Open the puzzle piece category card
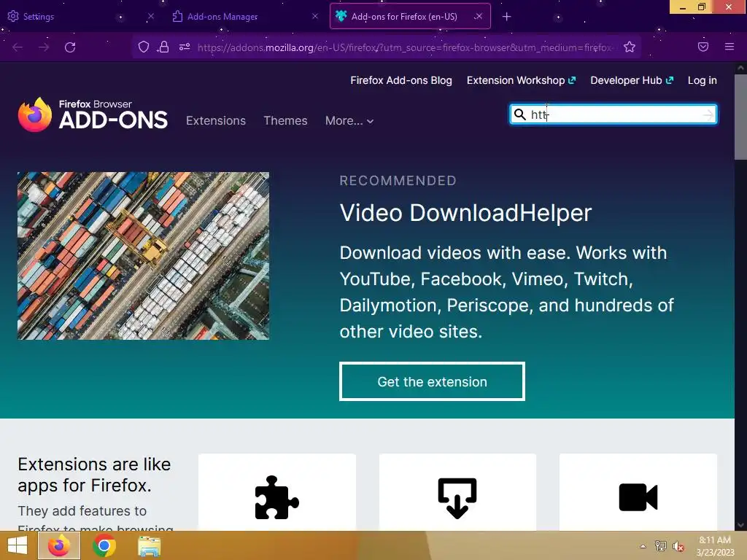 (x=276, y=492)
